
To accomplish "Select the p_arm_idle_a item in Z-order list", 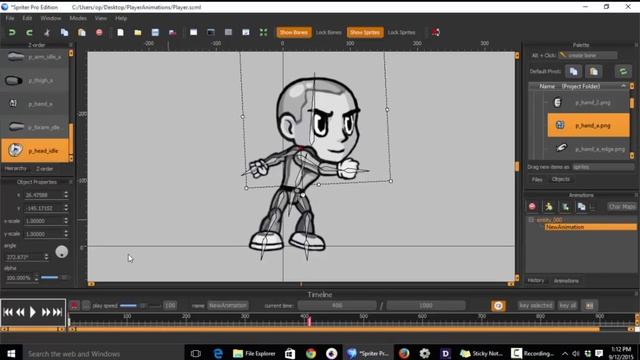I will pyautogui.click(x=34, y=57).
